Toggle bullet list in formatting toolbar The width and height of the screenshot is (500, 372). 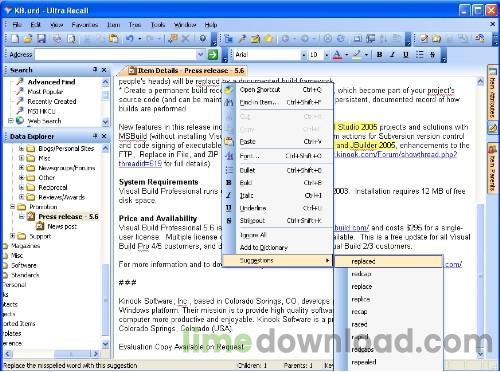[419, 54]
